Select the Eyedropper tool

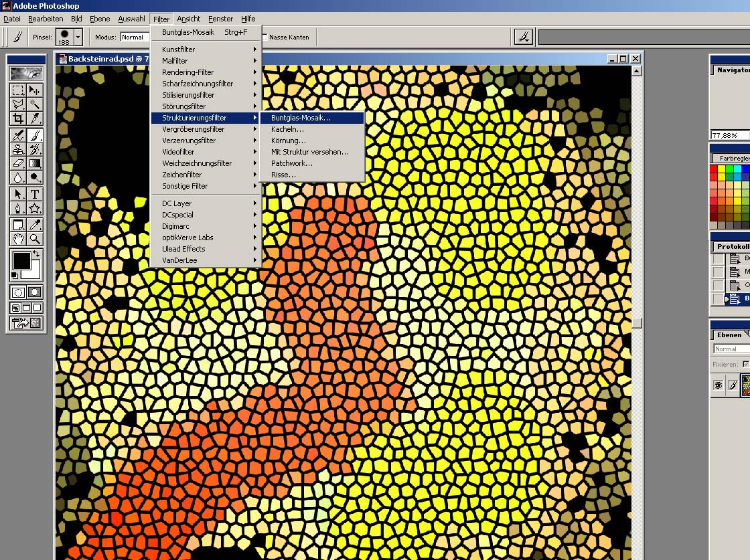pyautogui.click(x=34, y=225)
